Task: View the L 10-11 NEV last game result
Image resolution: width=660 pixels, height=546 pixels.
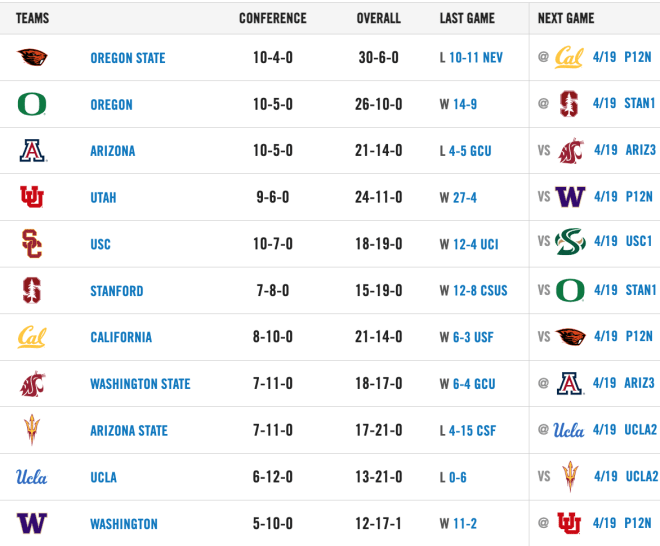Action: (471, 58)
